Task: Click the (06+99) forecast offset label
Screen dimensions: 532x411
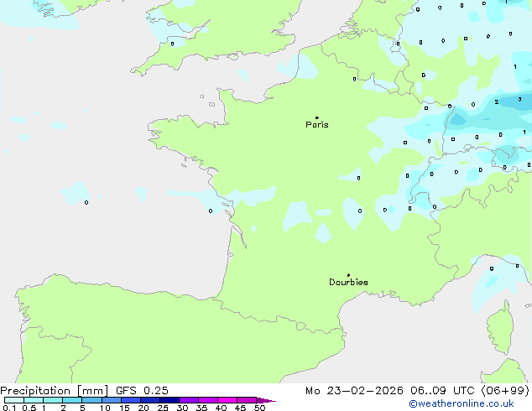Action: click(x=503, y=390)
